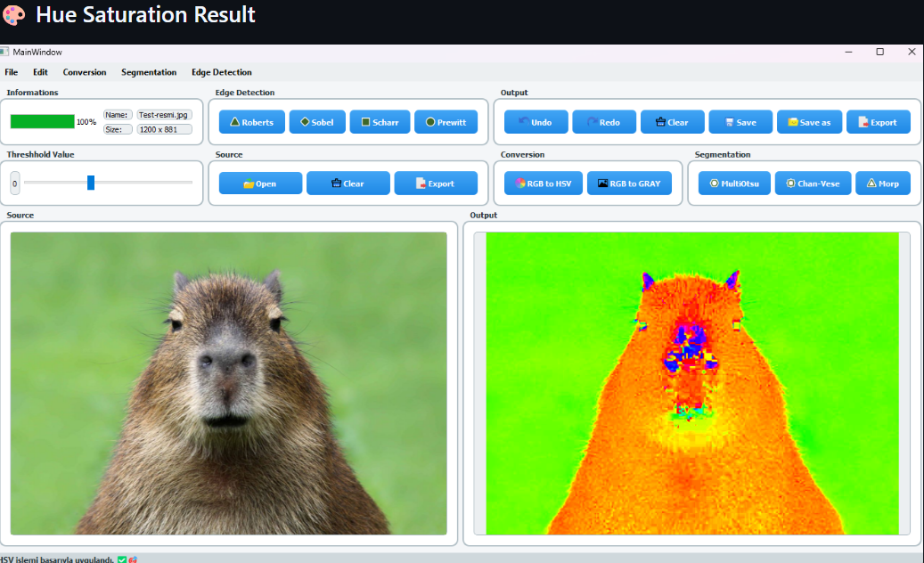Image resolution: width=924 pixels, height=563 pixels.
Task: Undo the last output change
Action: [536, 122]
